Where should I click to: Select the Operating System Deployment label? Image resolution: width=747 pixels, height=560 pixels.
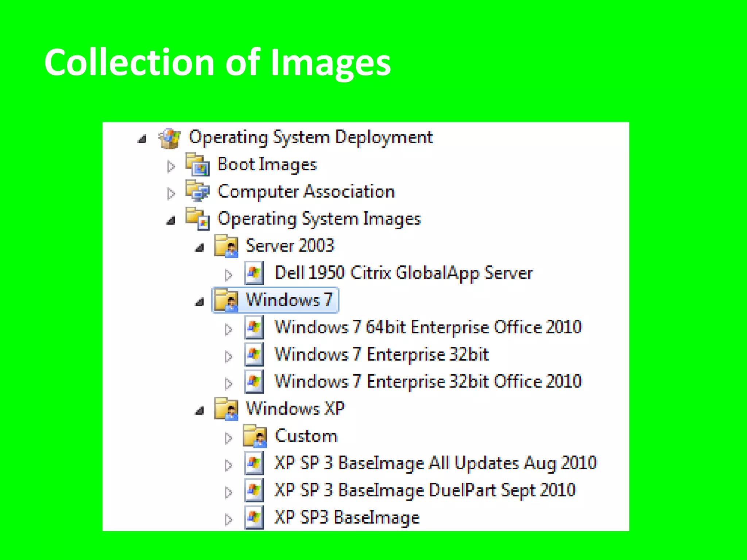point(311,138)
